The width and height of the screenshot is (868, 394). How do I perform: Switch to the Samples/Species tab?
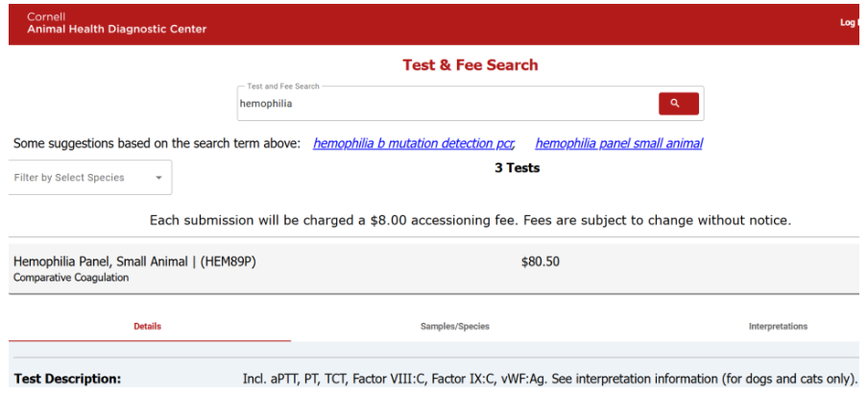[x=454, y=327]
